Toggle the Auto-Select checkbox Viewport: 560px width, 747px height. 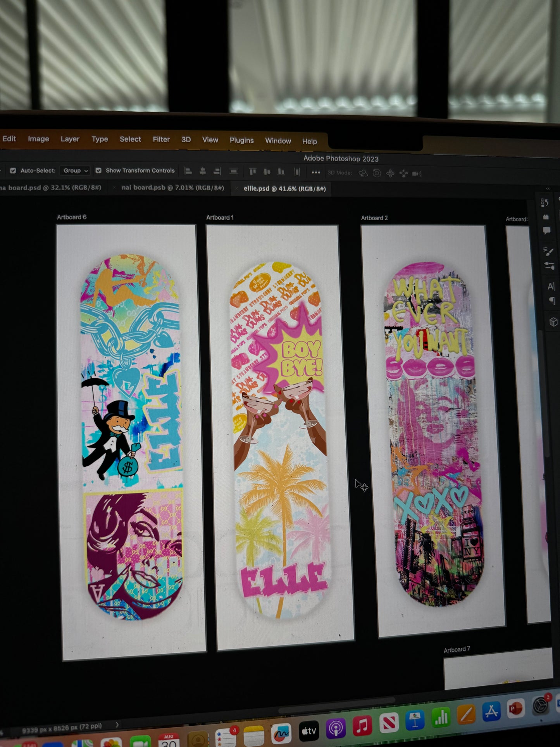coord(13,171)
